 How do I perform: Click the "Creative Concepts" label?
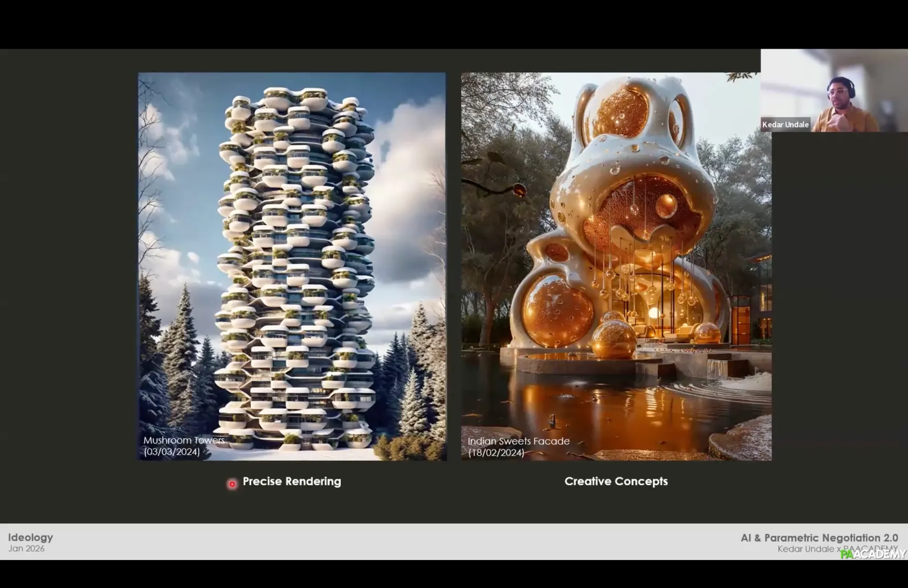coord(616,481)
